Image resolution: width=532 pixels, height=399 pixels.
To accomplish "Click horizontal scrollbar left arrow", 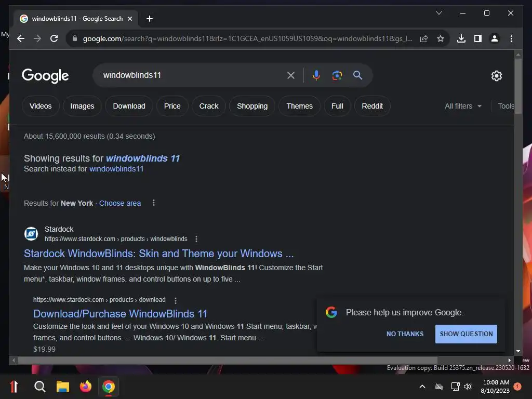I will [14, 361].
